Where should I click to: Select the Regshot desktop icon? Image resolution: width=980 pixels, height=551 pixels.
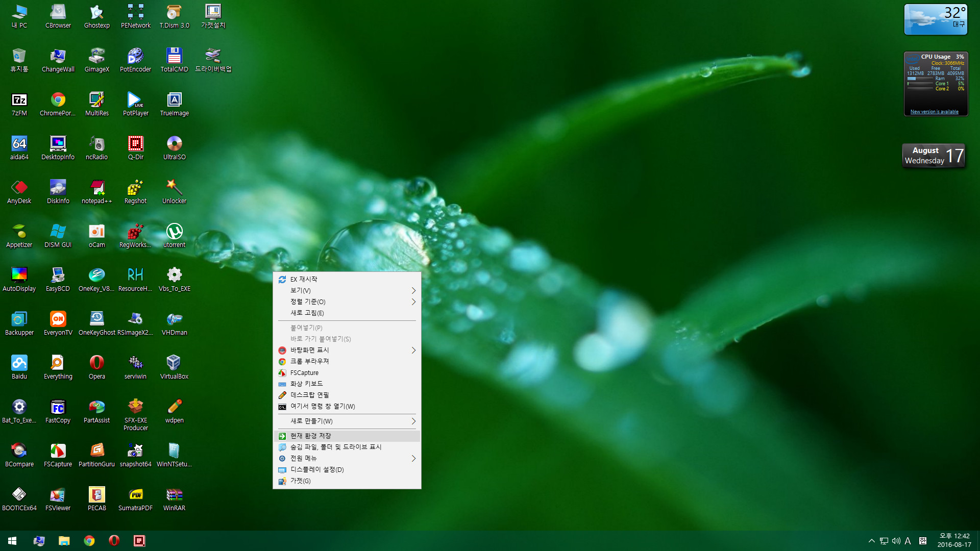pyautogui.click(x=136, y=192)
